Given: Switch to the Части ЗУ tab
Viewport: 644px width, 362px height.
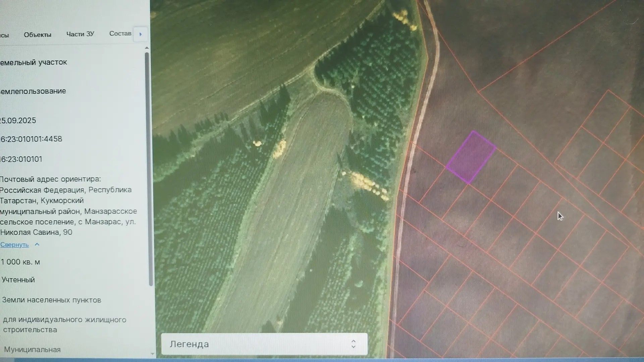Looking at the screenshot, I should (80, 34).
